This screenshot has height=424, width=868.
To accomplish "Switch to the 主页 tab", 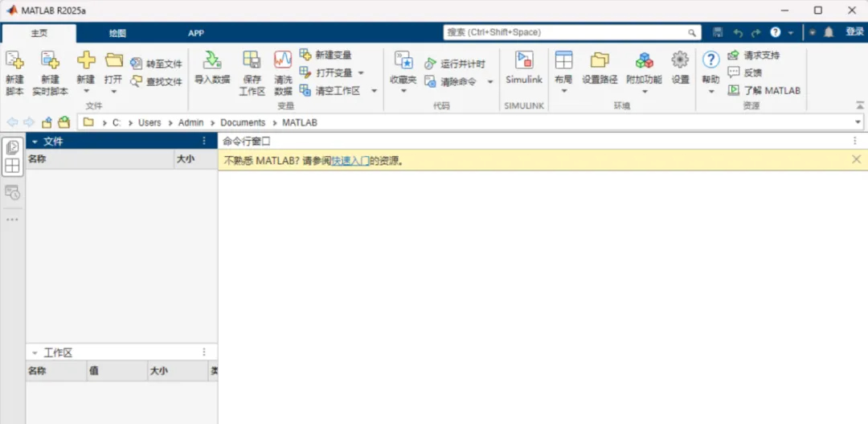I will [39, 33].
